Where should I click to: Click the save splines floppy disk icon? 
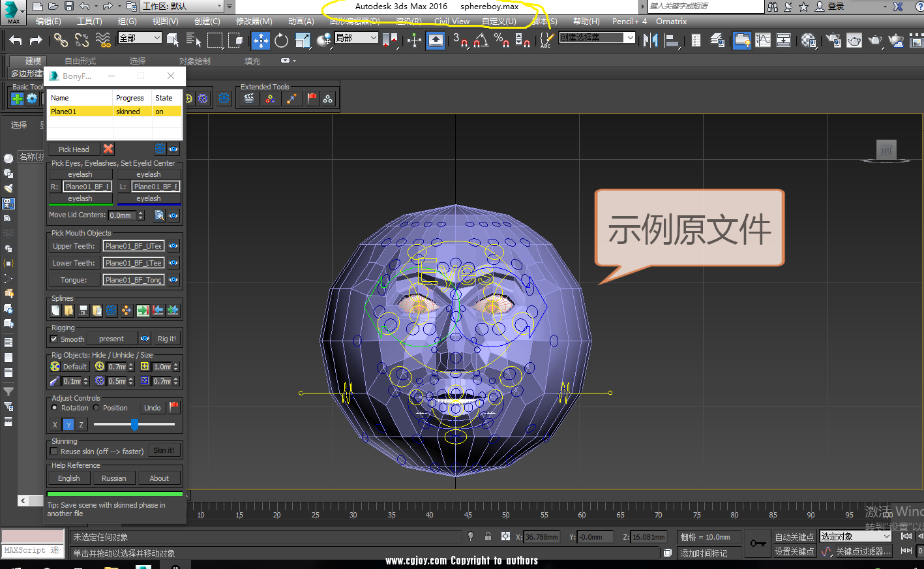click(x=83, y=311)
